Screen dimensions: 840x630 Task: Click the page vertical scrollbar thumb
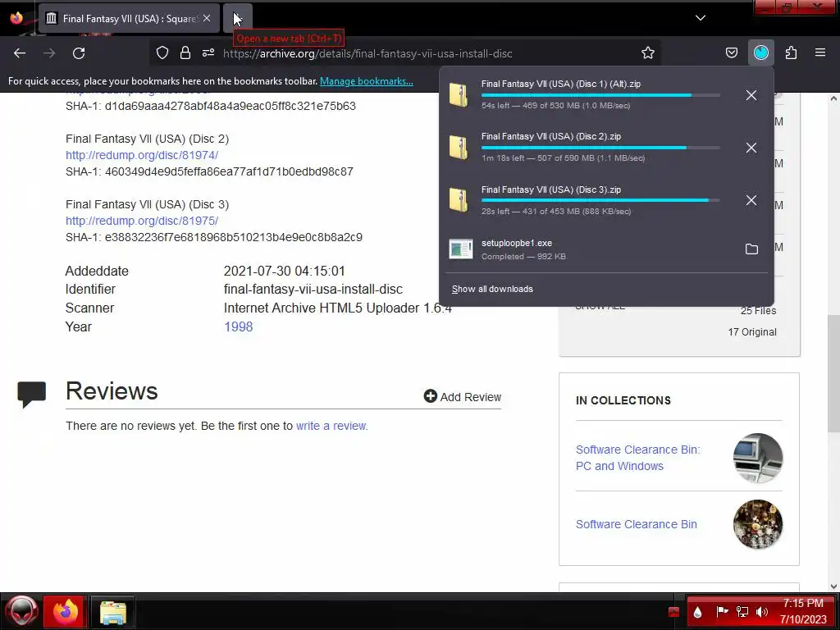(833, 373)
